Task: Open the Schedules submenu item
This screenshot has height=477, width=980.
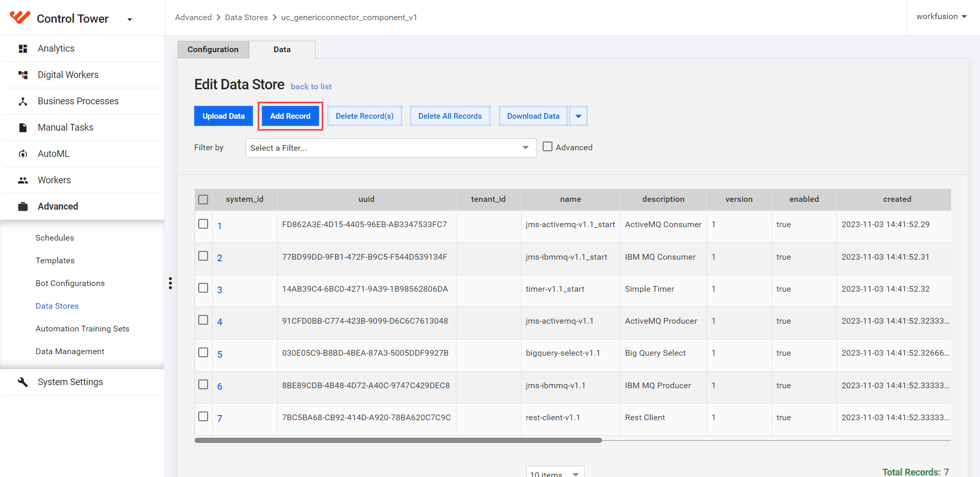Action: [x=55, y=238]
